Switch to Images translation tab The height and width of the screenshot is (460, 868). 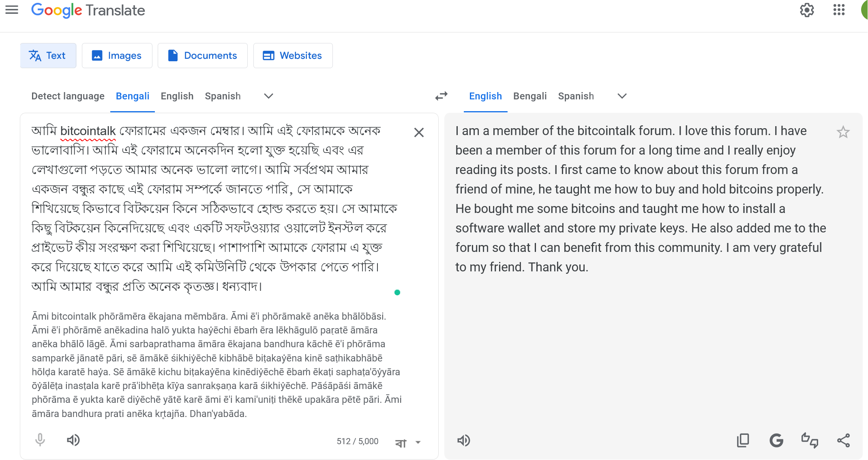[x=117, y=56]
